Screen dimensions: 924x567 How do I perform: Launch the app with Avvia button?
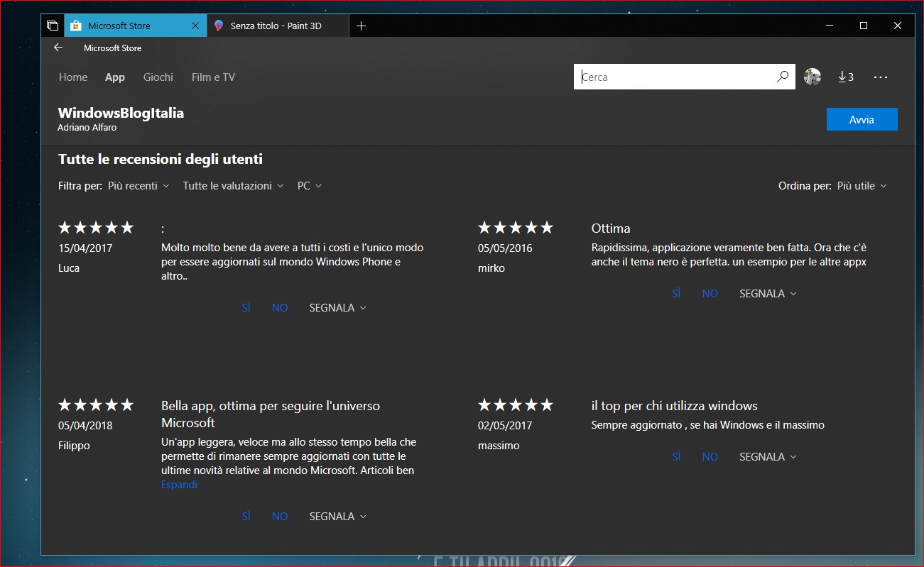862,119
